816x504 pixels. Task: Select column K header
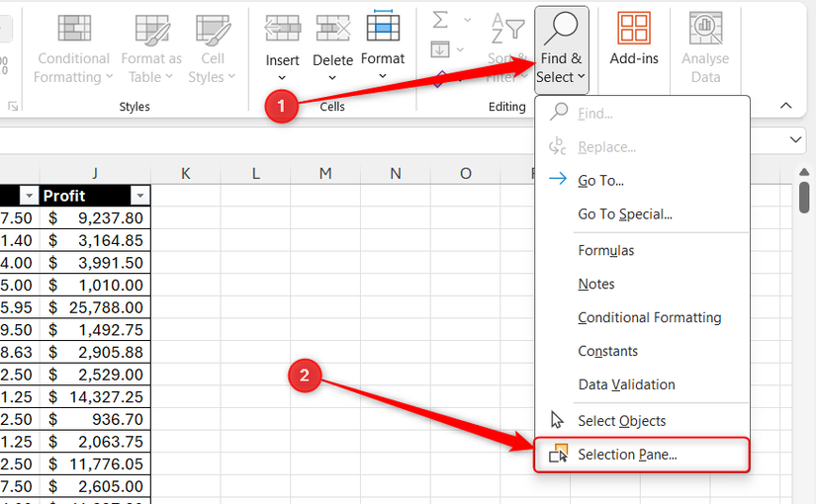(x=186, y=173)
